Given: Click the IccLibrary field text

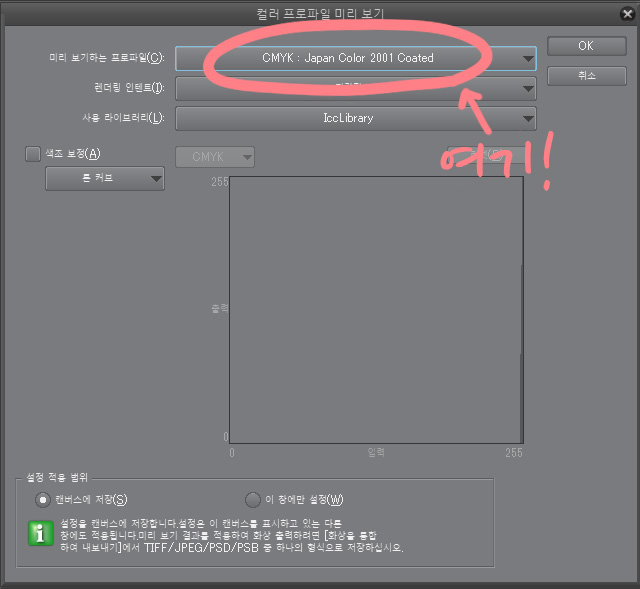Looking at the screenshot, I should (x=348, y=118).
